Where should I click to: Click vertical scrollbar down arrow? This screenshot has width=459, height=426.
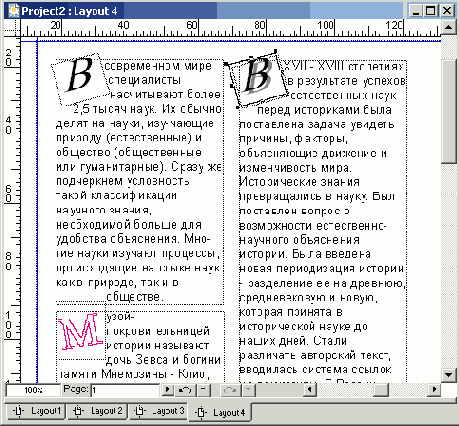pos(449,375)
